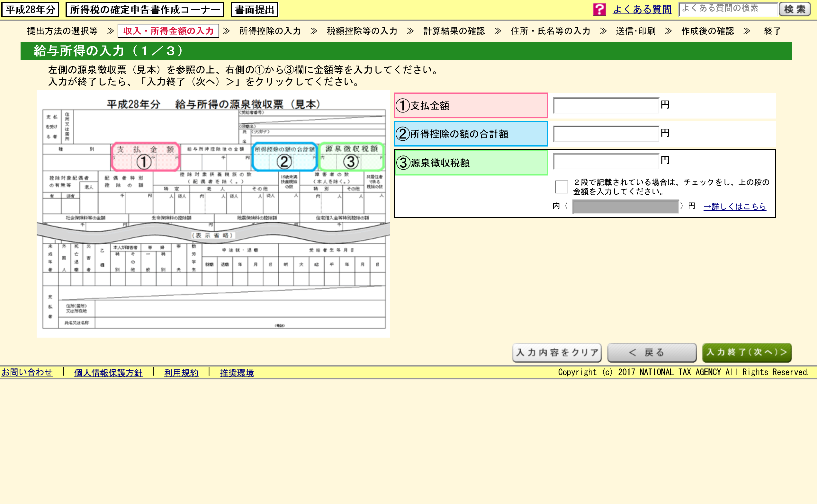Click the circled 3 marker on sample slip

[x=351, y=162]
